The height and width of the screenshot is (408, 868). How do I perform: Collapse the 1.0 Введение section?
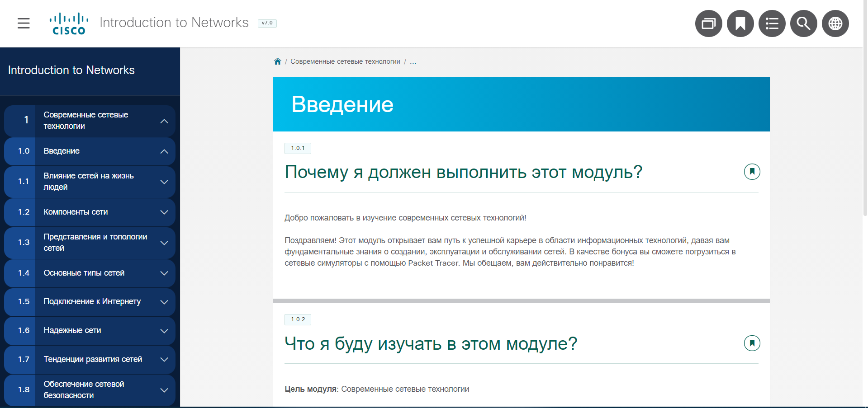164,151
